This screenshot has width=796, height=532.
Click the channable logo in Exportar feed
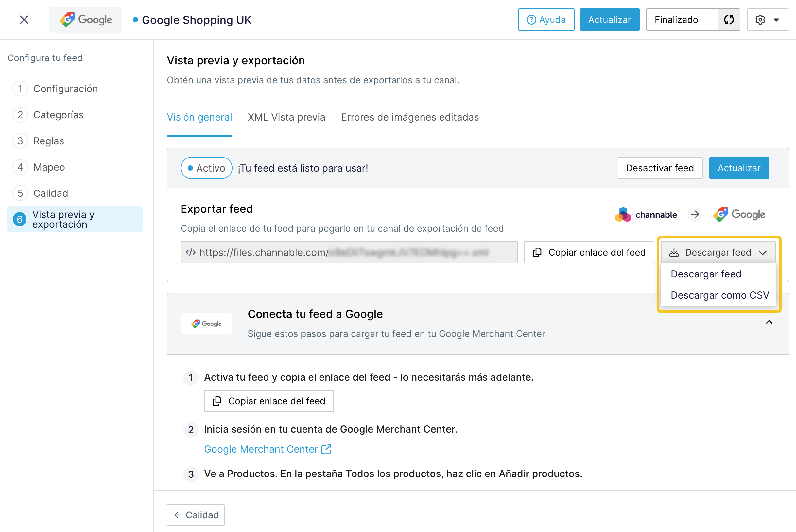pyautogui.click(x=646, y=214)
